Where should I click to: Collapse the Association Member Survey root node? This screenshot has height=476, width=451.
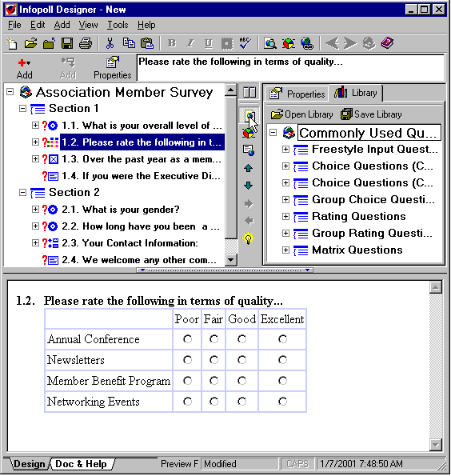(10, 91)
